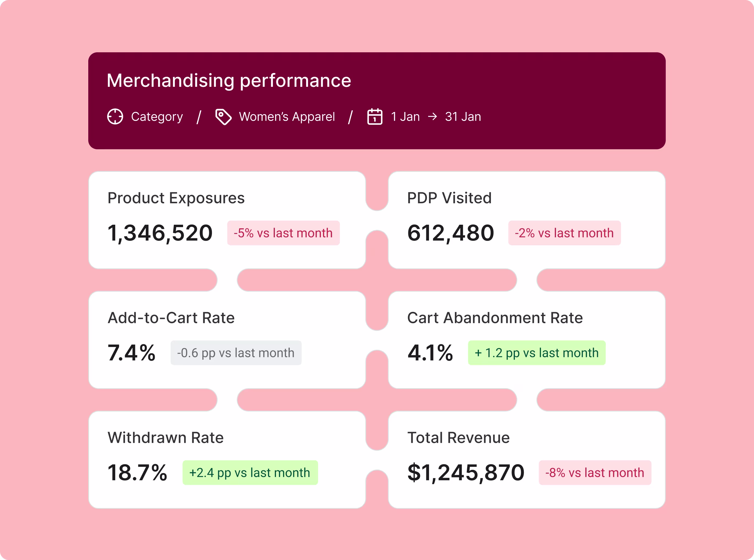Click the Total Revenue value $1,245,870
Image resolution: width=754 pixels, height=560 pixels.
pos(466,473)
